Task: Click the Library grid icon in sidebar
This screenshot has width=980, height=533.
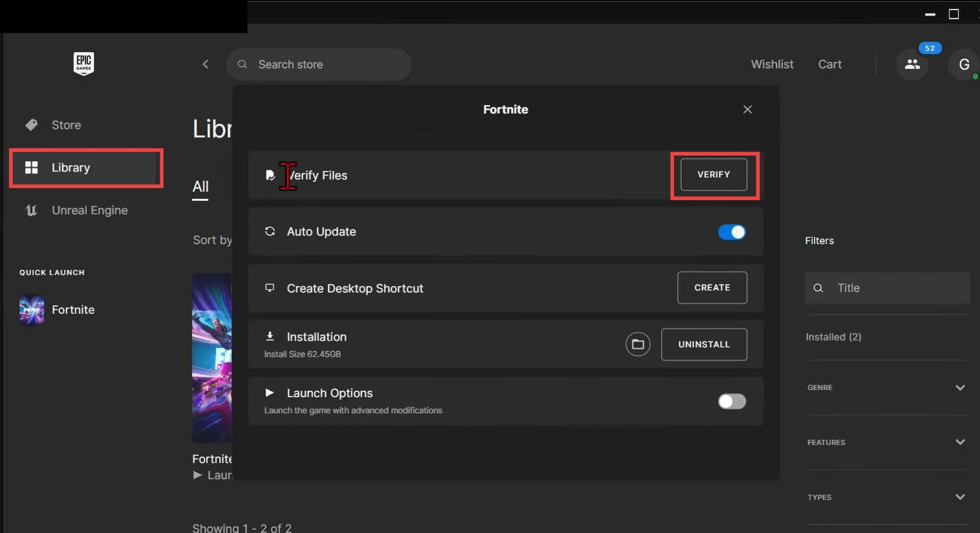Action: click(32, 167)
